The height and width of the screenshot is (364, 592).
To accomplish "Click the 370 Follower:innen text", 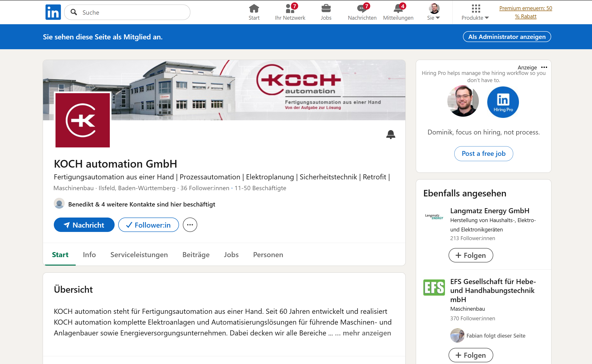I will point(473,318).
